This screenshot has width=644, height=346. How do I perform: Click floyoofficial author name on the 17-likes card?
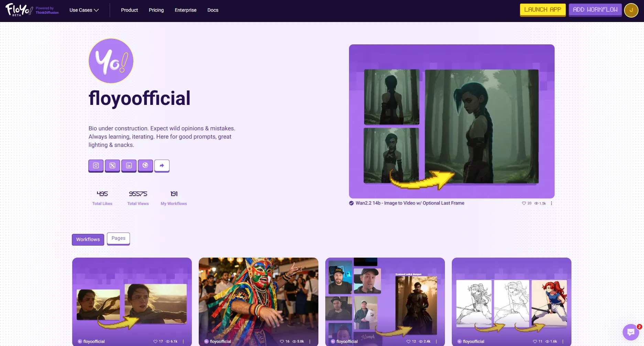click(x=94, y=342)
